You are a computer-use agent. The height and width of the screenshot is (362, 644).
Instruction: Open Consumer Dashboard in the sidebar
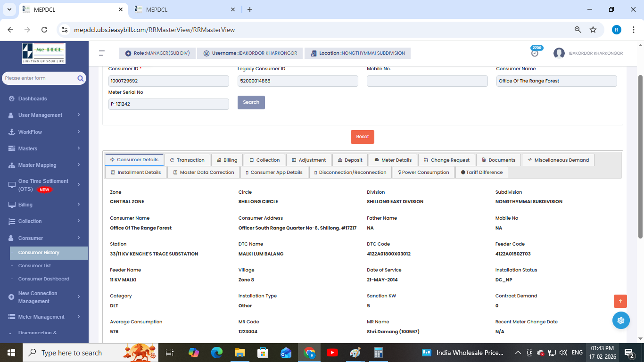(x=43, y=279)
